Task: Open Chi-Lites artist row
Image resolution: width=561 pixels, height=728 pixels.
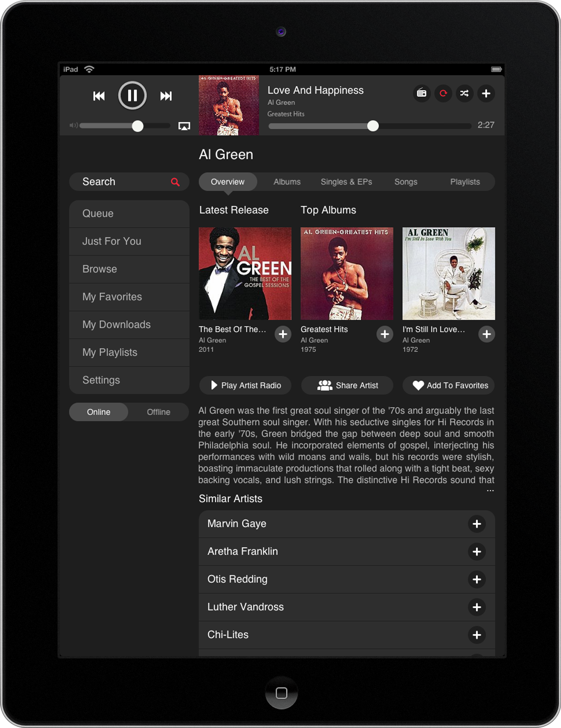Action: [x=347, y=635]
